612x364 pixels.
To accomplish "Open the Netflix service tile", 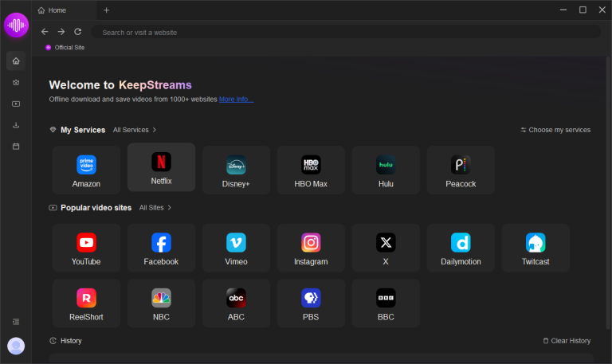I will (161, 167).
